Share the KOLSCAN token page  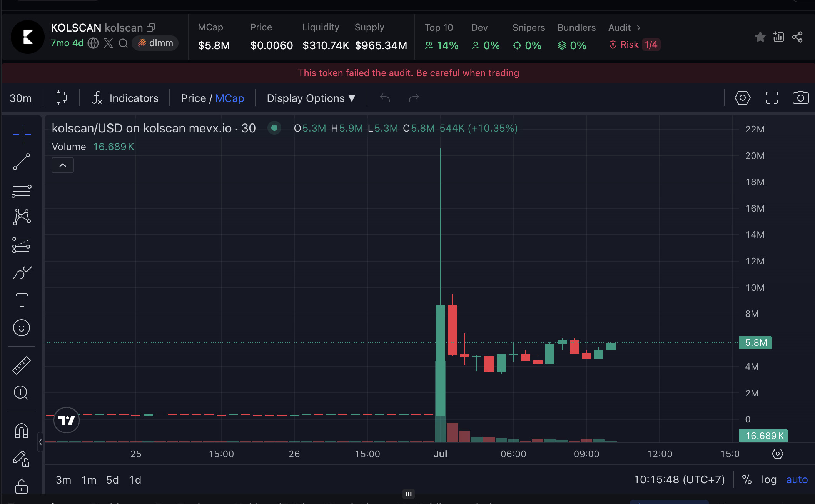click(x=797, y=37)
